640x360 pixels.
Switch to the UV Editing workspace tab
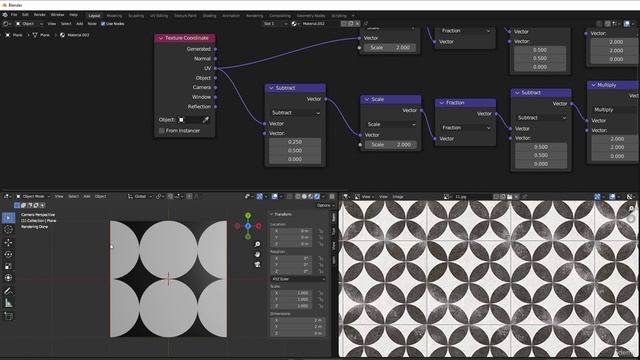[x=159, y=16]
